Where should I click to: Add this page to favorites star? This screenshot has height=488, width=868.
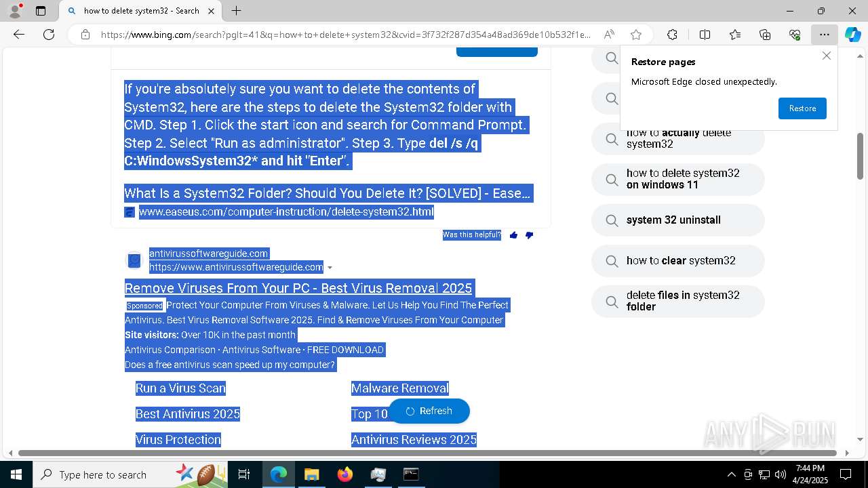635,35
